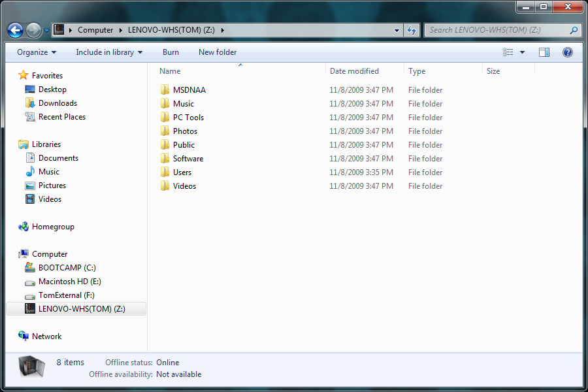
Task: Click the refresh icon beside address bar
Action: coord(412,30)
